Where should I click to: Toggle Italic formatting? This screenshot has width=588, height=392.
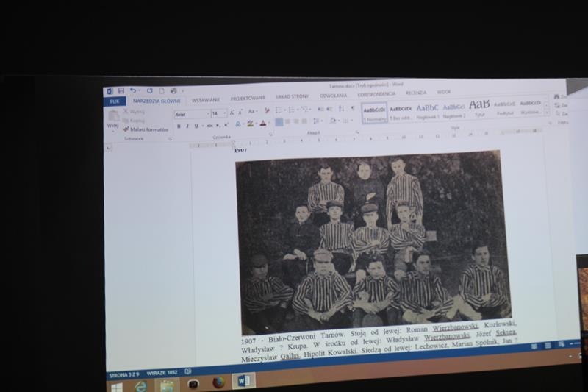[x=187, y=126]
